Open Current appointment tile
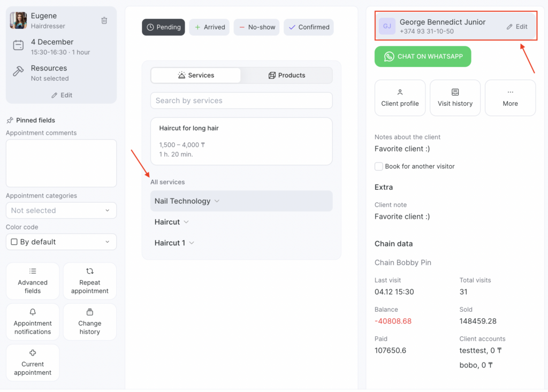 33,362
